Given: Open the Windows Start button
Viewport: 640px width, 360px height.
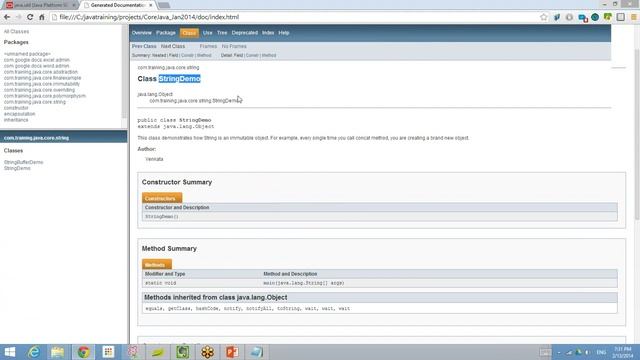Looking at the screenshot, I should tap(9, 352).
